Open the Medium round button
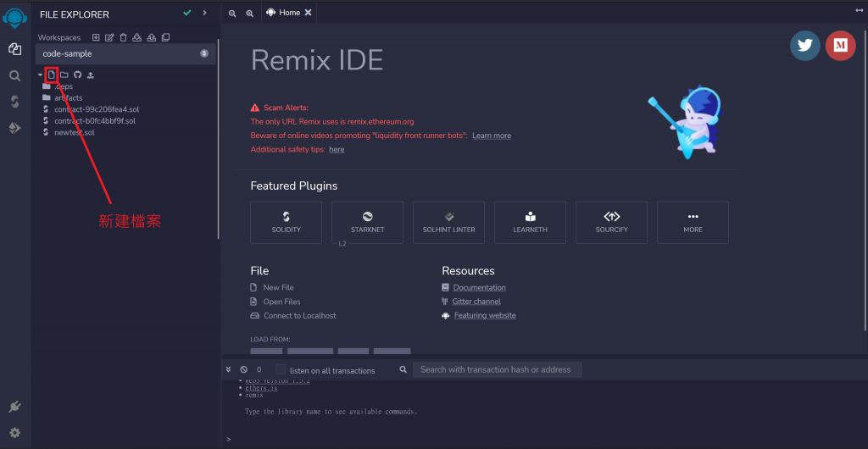This screenshot has width=868, height=449. (x=840, y=46)
